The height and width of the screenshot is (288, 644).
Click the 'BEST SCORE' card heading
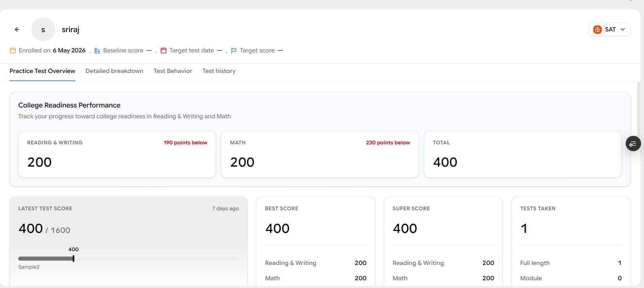tap(281, 209)
